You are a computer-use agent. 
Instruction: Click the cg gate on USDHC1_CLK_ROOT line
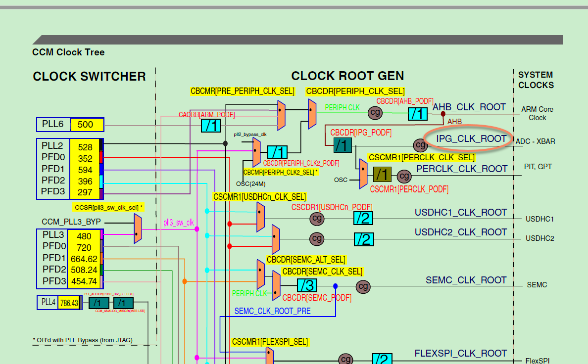click(x=317, y=218)
